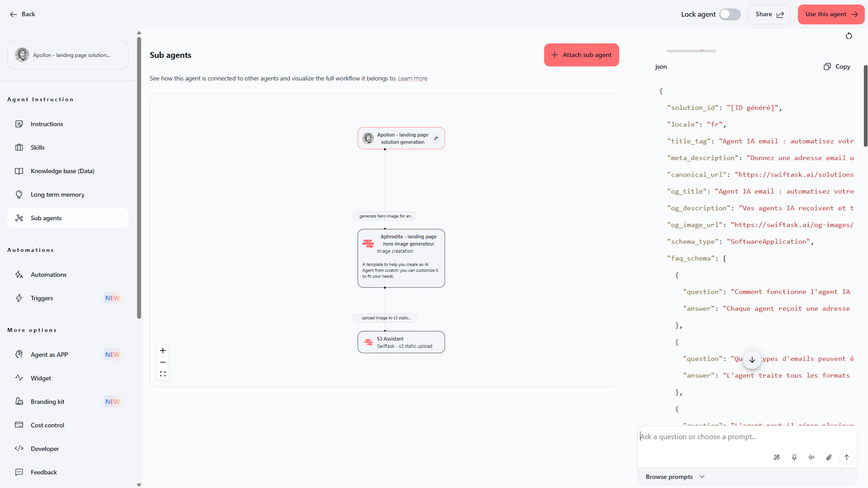Click the microphone icon in chat input

click(794, 457)
